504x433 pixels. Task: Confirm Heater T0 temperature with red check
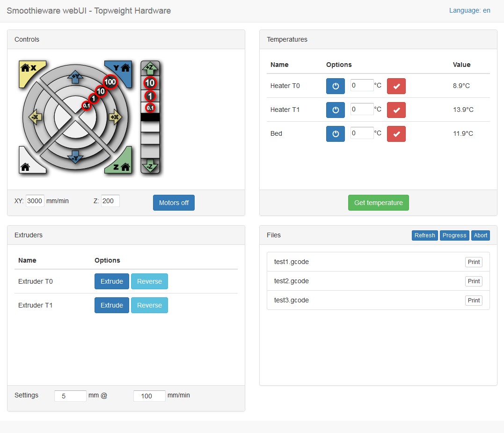click(x=396, y=86)
